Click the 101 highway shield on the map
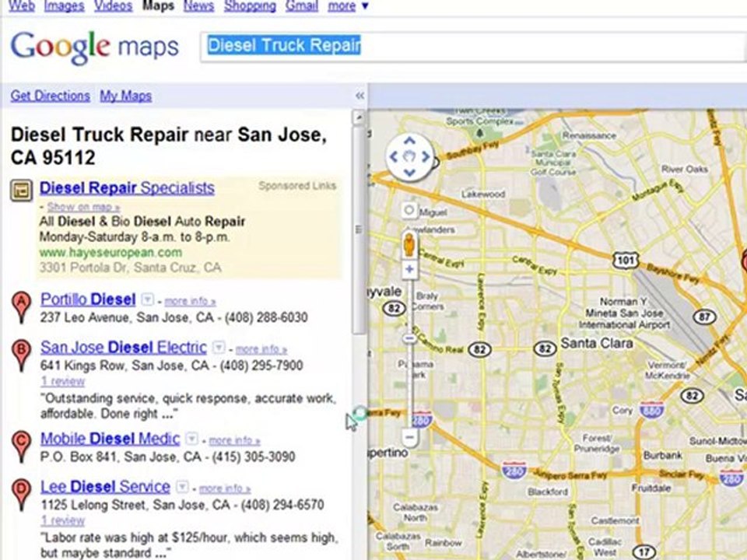 coord(626,260)
